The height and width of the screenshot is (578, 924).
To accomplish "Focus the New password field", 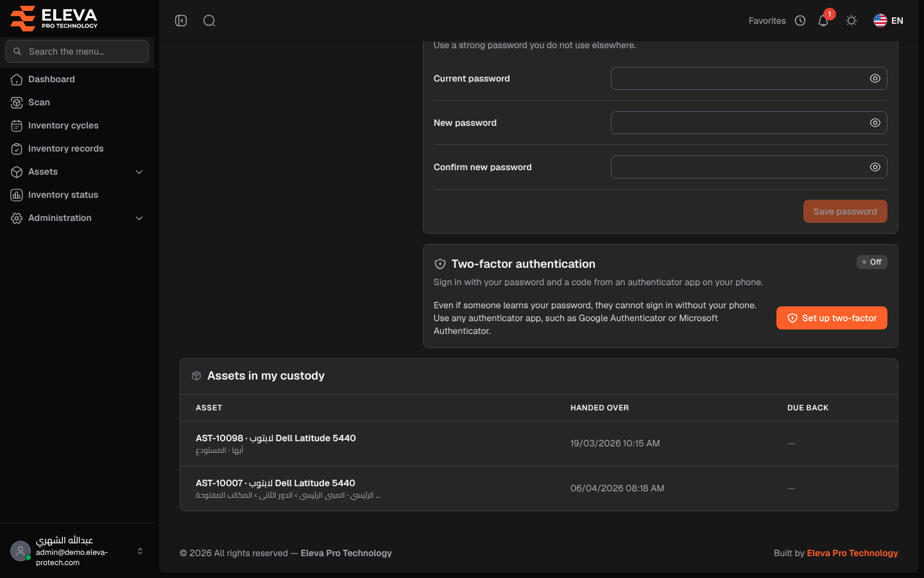I will click(749, 123).
